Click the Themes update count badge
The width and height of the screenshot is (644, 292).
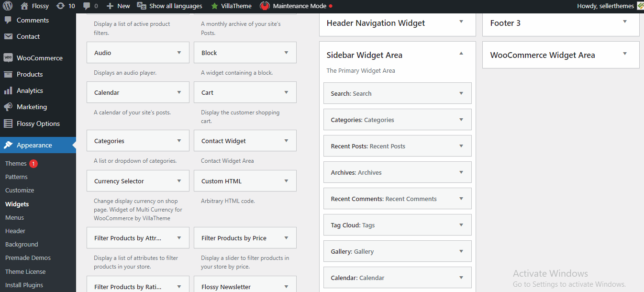[x=33, y=164]
